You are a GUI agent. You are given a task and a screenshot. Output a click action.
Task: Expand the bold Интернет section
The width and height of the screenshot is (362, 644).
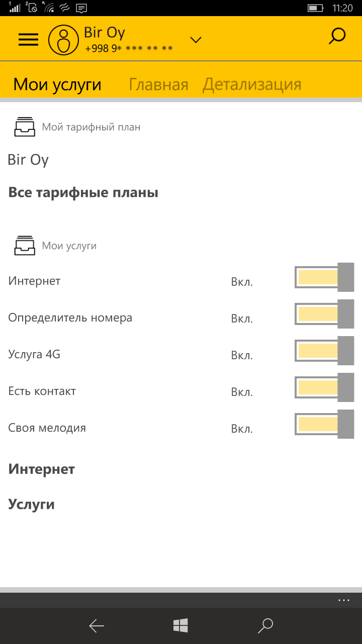click(x=42, y=469)
